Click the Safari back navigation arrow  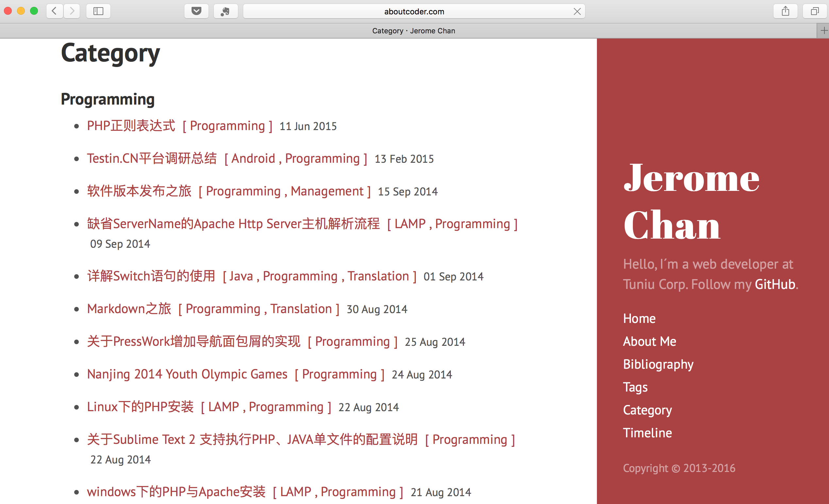pos(55,11)
